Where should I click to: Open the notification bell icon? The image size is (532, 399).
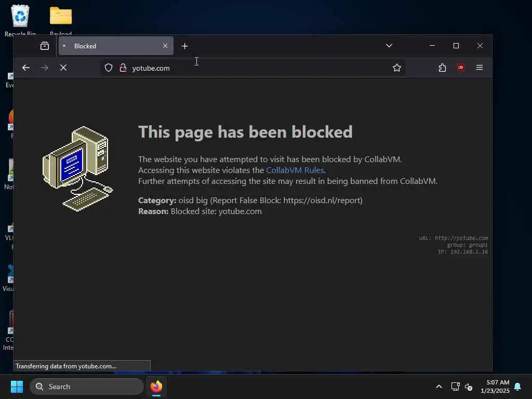[517, 387]
